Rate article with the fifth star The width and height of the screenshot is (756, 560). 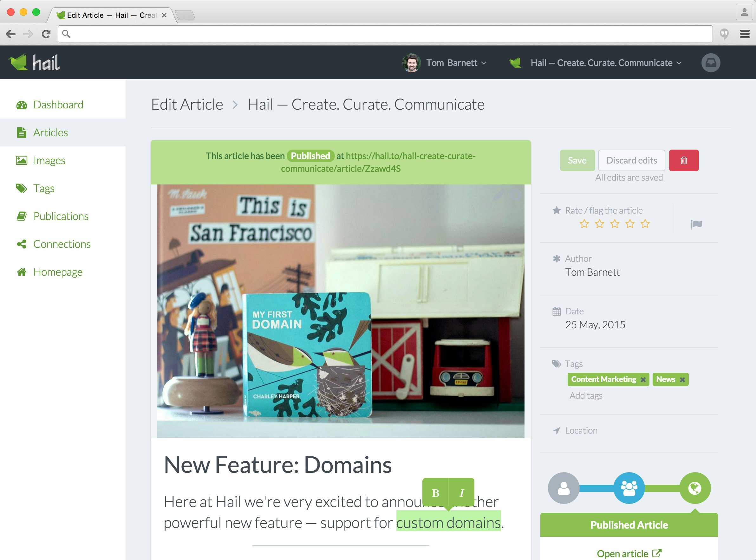coord(645,224)
